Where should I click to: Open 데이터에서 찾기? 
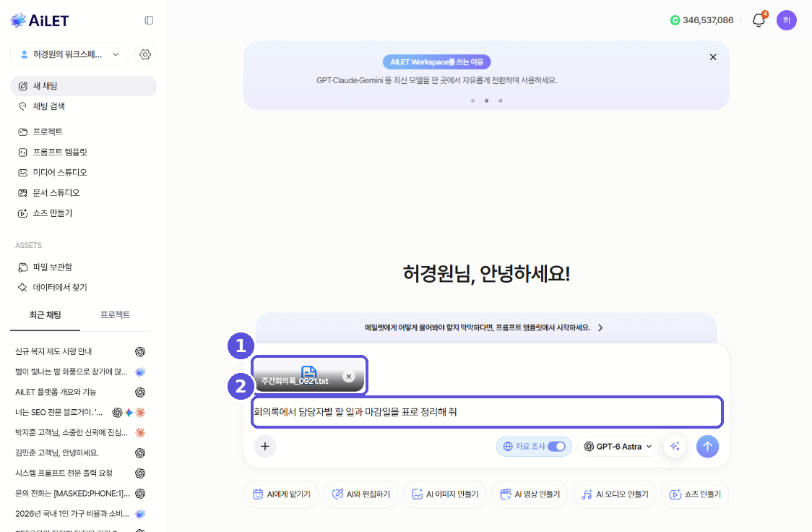pos(83,287)
